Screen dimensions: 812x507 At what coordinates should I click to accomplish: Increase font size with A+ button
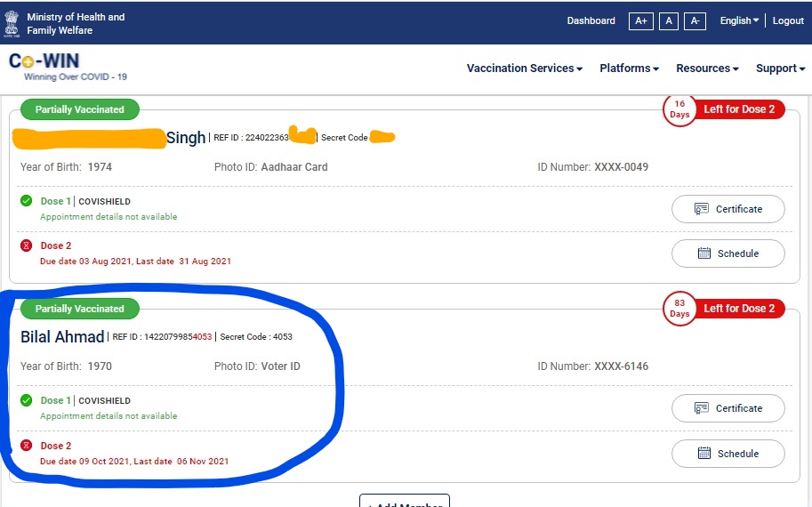pyautogui.click(x=639, y=21)
